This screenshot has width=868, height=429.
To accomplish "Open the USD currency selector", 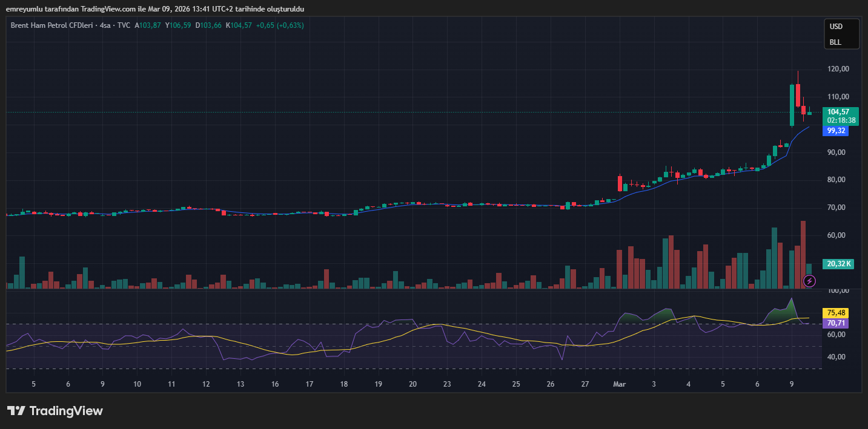I will (x=836, y=27).
